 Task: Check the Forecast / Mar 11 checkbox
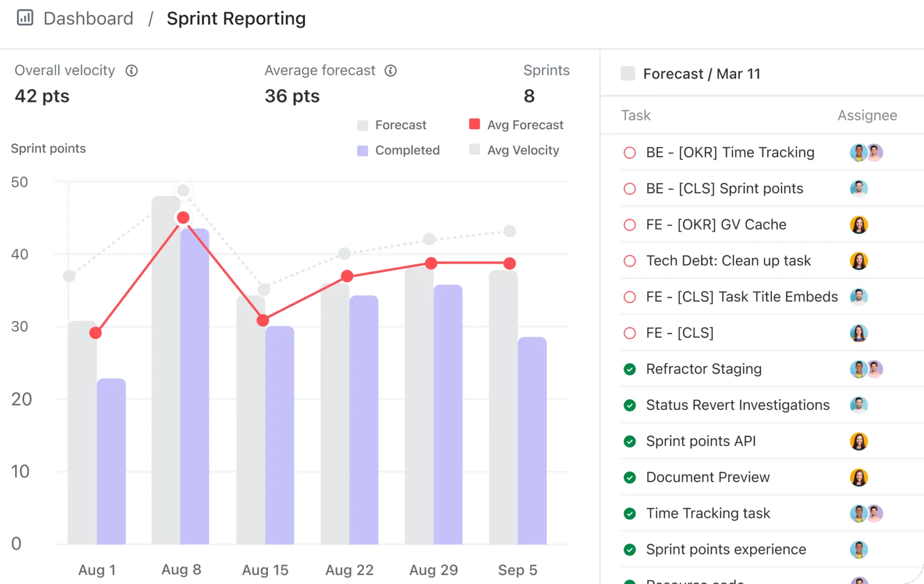(628, 73)
